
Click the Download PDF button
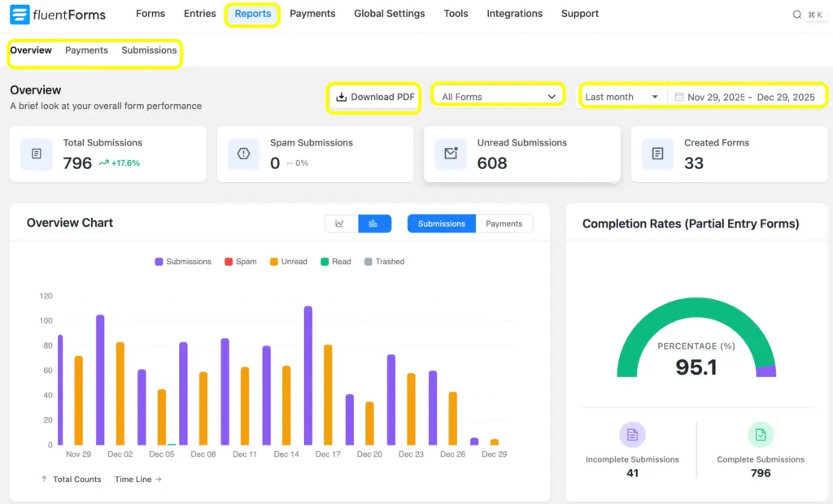(x=373, y=97)
